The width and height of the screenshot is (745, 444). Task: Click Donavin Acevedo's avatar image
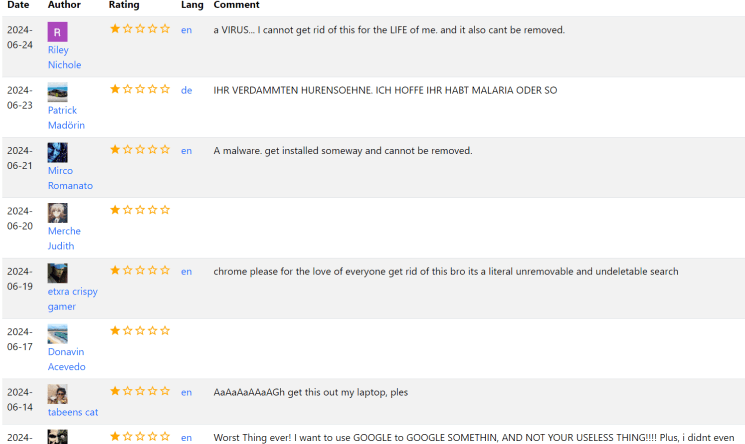pyautogui.click(x=58, y=334)
